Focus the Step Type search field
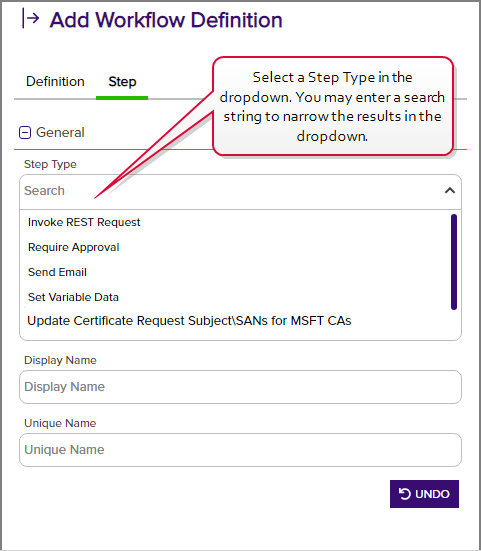 pos(232,191)
